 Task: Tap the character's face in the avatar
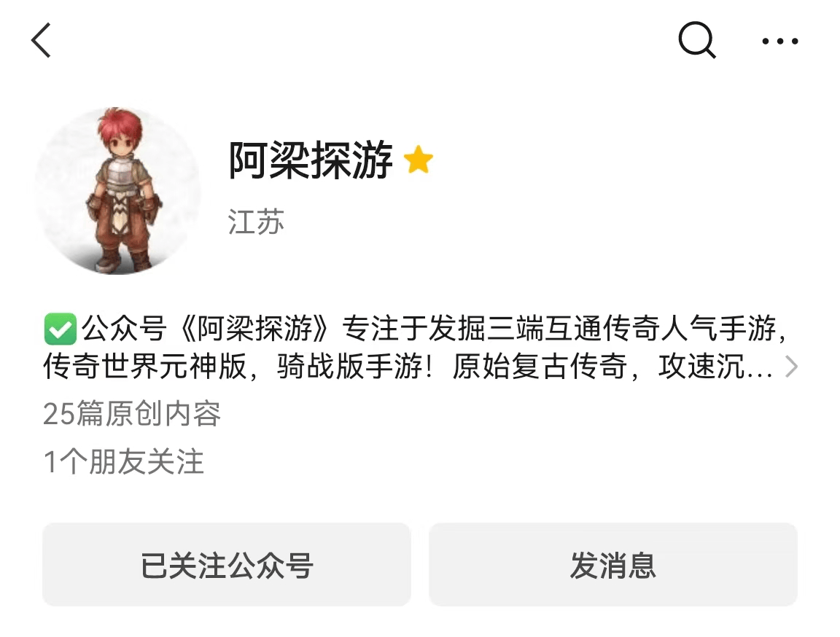tap(124, 141)
